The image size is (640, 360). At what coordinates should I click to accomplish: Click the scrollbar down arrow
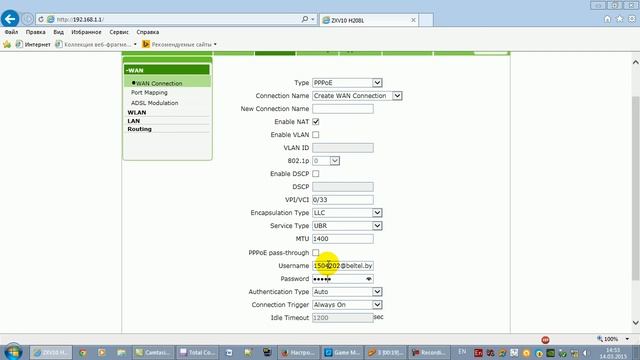click(635, 323)
